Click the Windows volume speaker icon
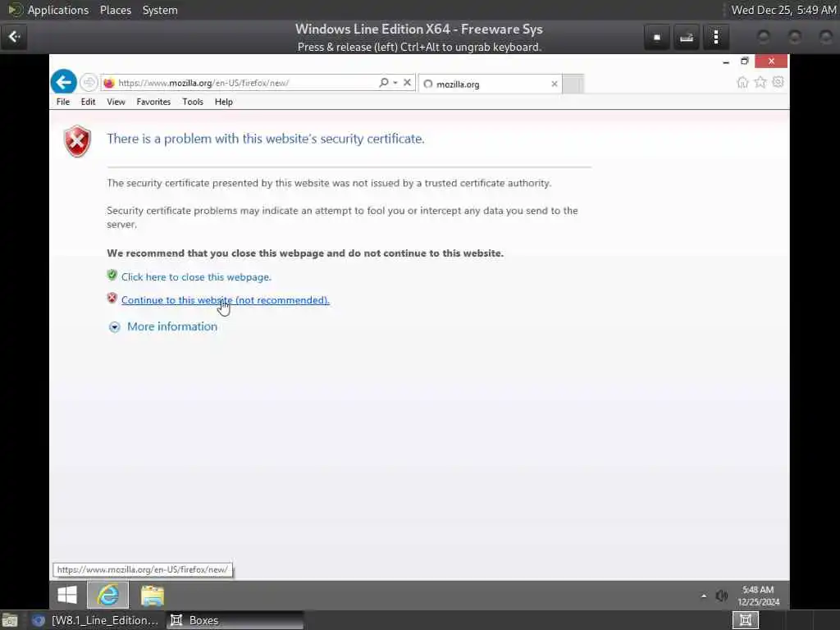 (x=722, y=596)
